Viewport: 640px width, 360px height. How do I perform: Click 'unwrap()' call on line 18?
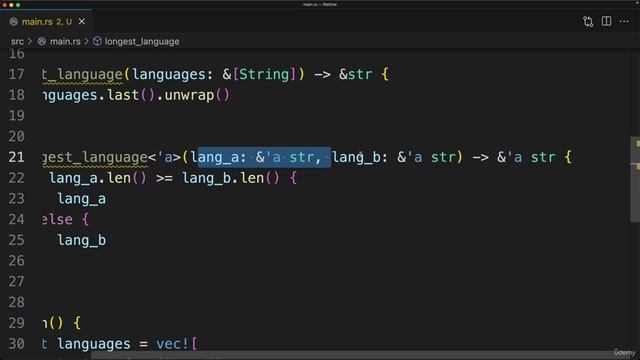point(197,95)
